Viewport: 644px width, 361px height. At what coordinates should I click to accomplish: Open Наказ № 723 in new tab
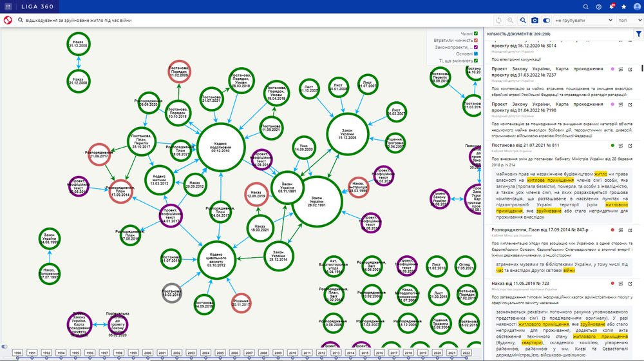(x=630, y=284)
